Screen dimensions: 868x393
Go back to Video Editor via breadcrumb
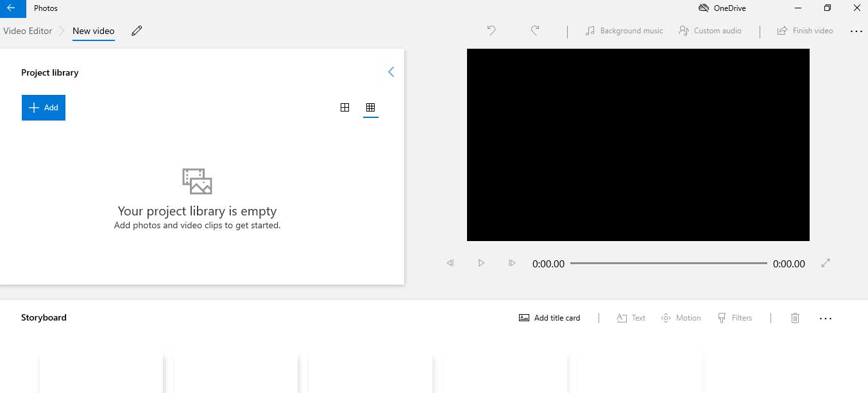pyautogui.click(x=27, y=30)
